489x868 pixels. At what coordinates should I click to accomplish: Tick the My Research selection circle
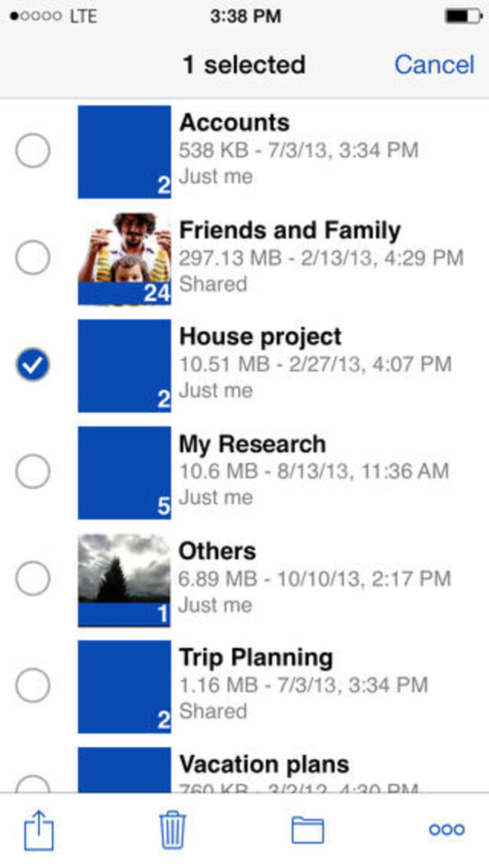point(33,472)
